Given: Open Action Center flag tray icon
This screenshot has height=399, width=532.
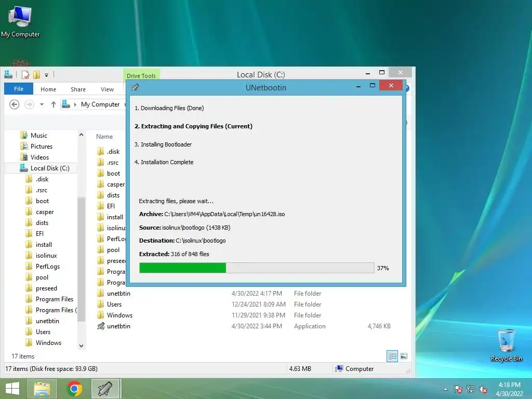Looking at the screenshot, I should click(x=458, y=389).
